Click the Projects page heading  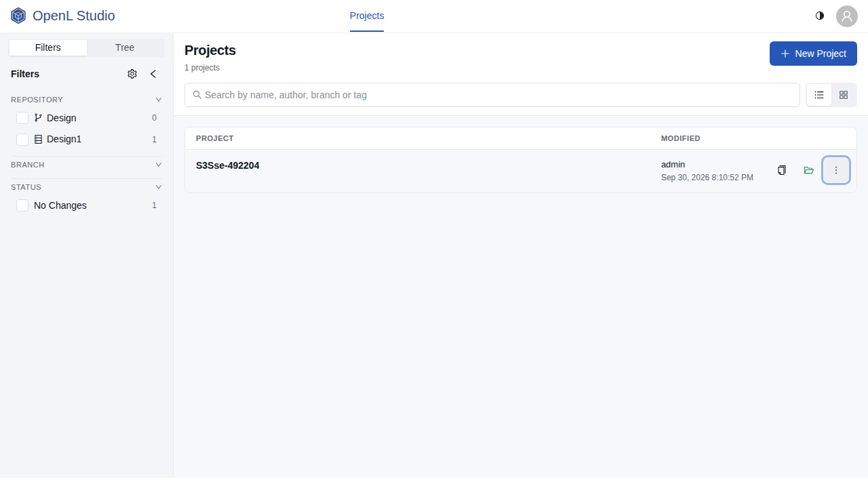click(210, 50)
